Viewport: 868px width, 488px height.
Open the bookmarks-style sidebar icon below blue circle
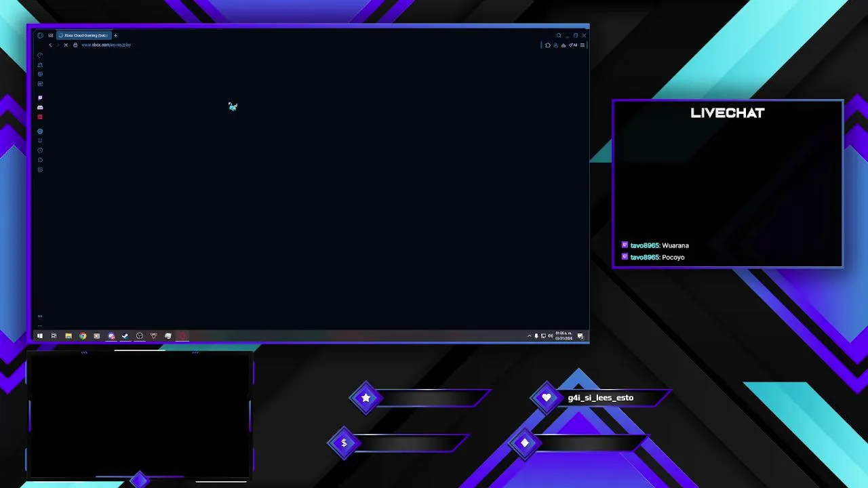[x=40, y=141]
